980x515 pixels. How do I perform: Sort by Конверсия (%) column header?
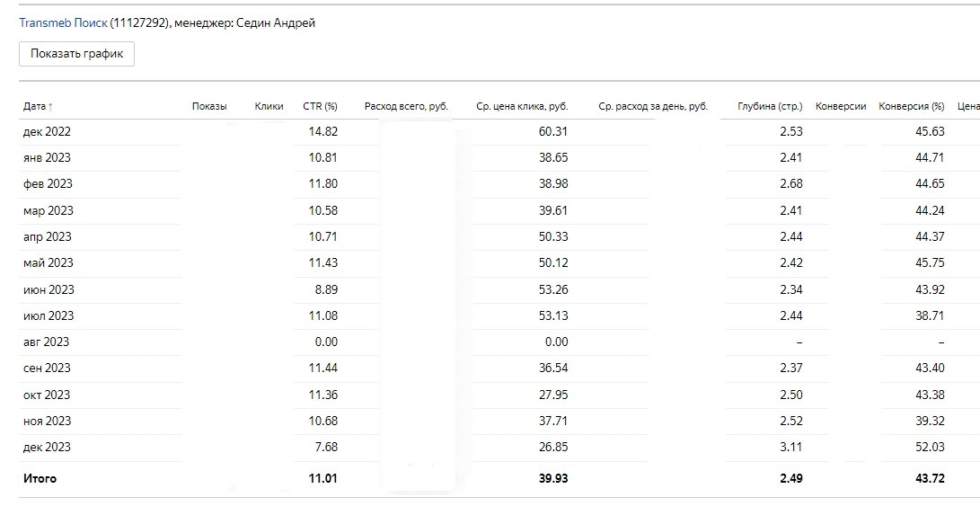click(x=911, y=107)
